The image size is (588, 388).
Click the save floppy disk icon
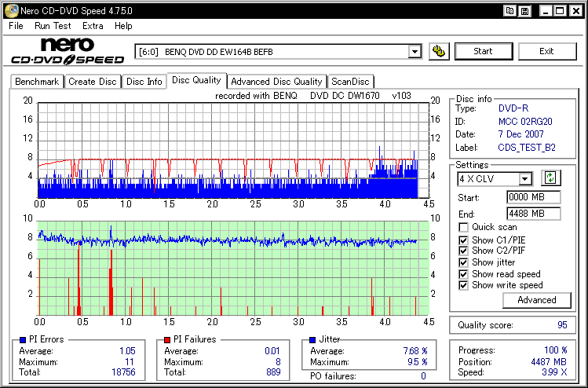(x=524, y=10)
